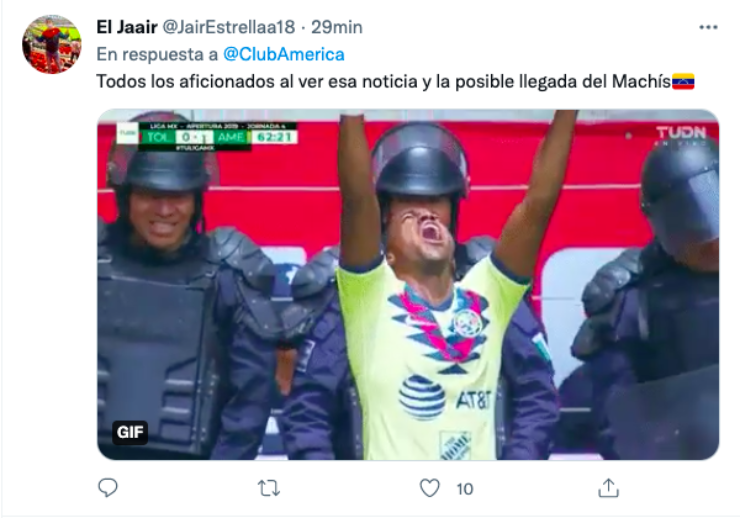Click the TOL 0-1 AME scoreboard in GIF
Image resolution: width=740 pixels, height=518 pixels.
coord(208,136)
